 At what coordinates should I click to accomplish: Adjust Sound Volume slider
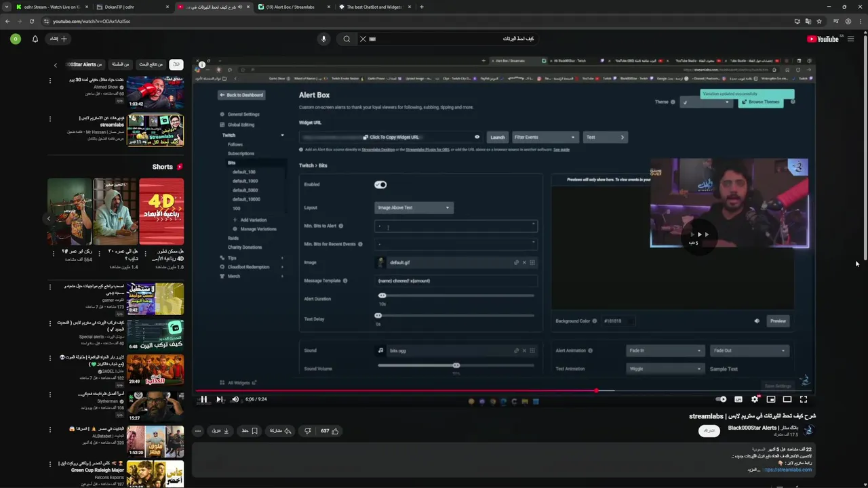pyautogui.click(x=456, y=365)
